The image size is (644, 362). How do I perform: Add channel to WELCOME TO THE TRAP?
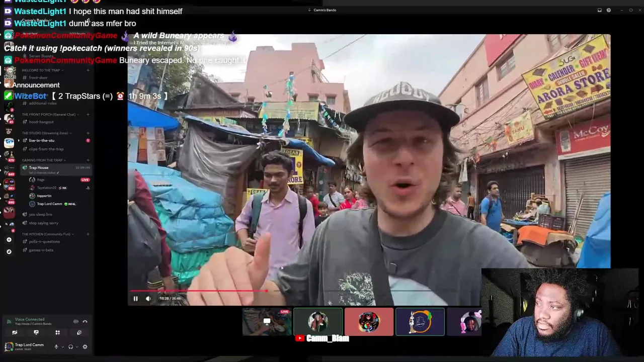(x=88, y=70)
